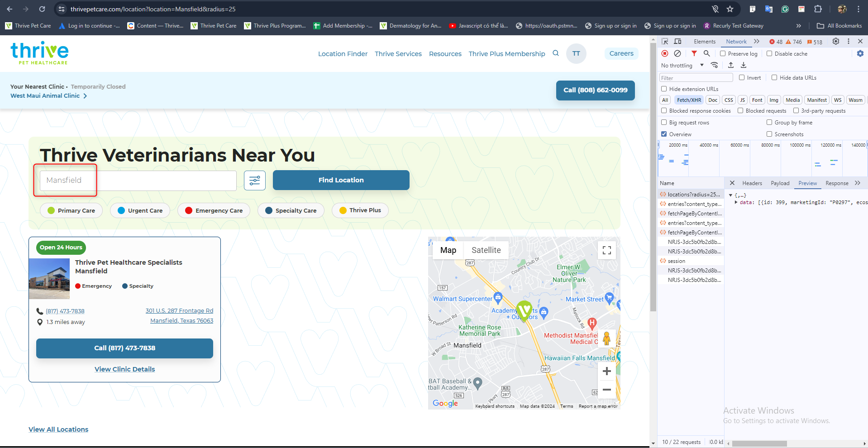The image size is (868, 448).
Task: Check Blocked response cookies
Action: tap(664, 110)
